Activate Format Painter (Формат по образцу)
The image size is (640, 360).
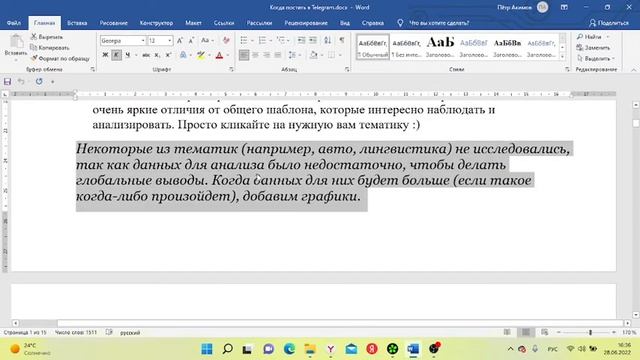[60, 58]
